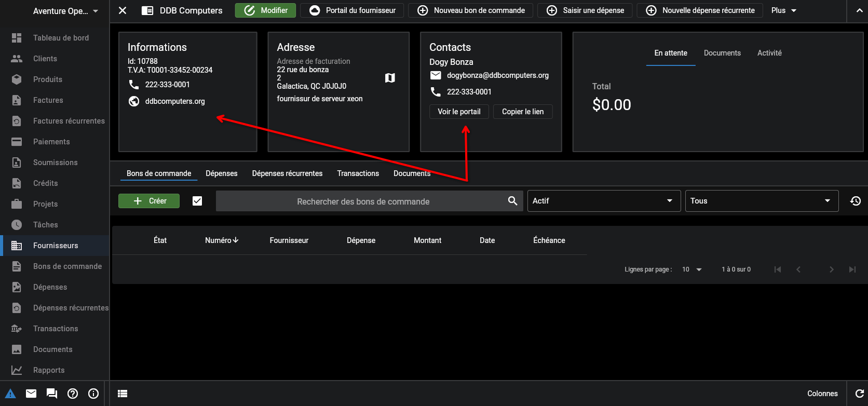The width and height of the screenshot is (868, 406).
Task: Open Bons de commande sidebar icon
Action: 17,266
